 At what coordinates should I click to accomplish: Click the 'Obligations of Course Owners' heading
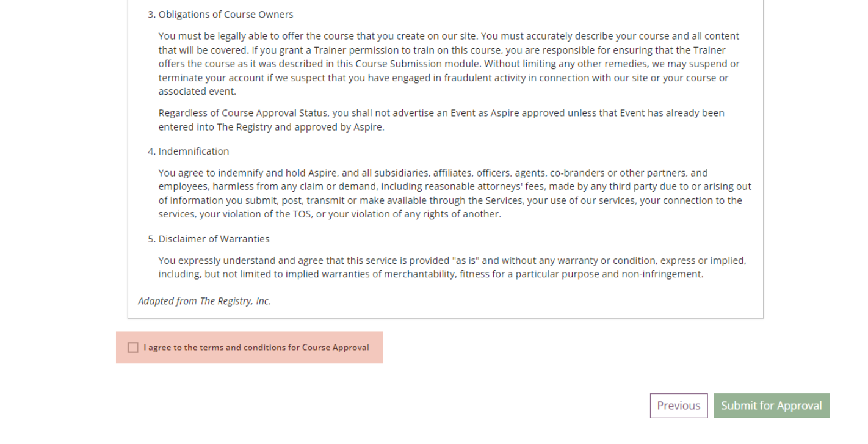click(225, 14)
